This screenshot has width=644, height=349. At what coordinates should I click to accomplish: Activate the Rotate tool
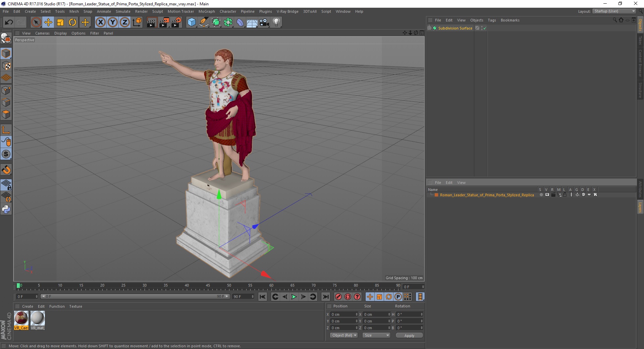tap(72, 22)
